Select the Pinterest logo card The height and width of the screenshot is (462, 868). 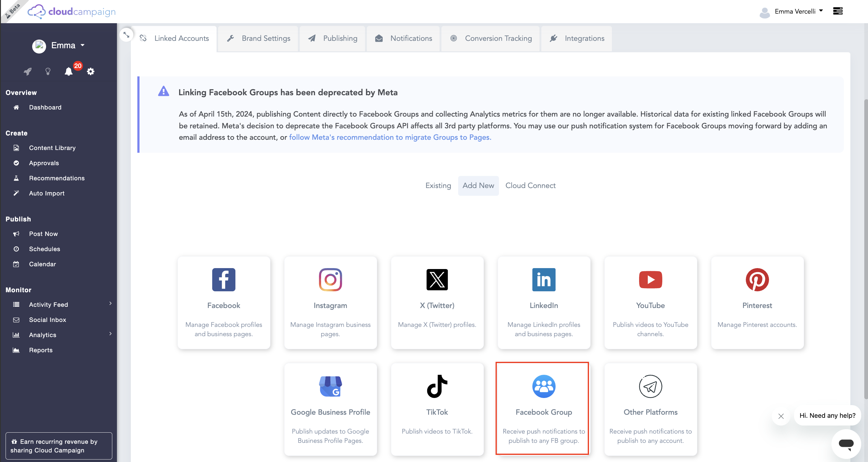pyautogui.click(x=757, y=303)
